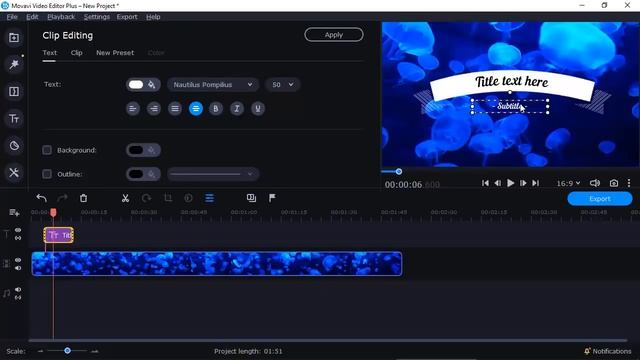Click the blue Export button
The height and width of the screenshot is (360, 640).
(600, 199)
